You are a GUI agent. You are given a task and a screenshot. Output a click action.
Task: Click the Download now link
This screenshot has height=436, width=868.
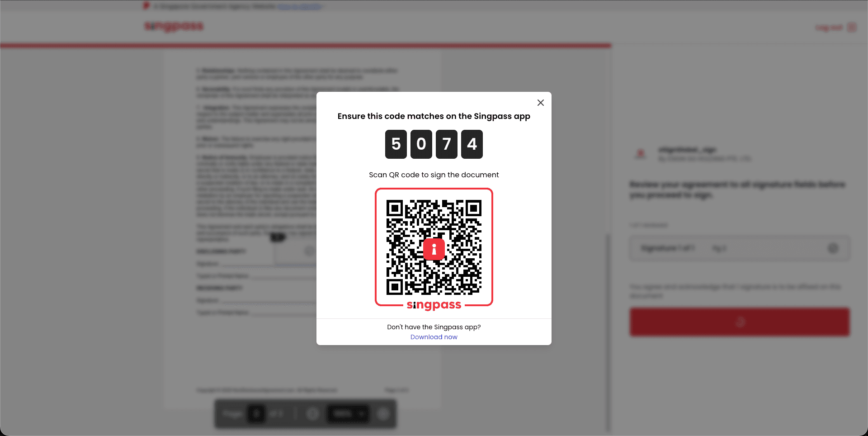tap(434, 337)
